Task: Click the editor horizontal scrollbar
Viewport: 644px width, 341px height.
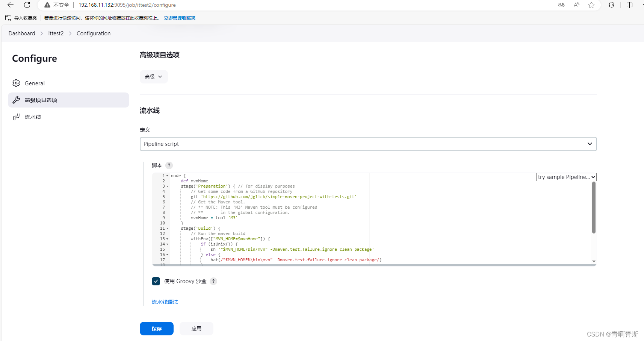Action: click(x=374, y=265)
